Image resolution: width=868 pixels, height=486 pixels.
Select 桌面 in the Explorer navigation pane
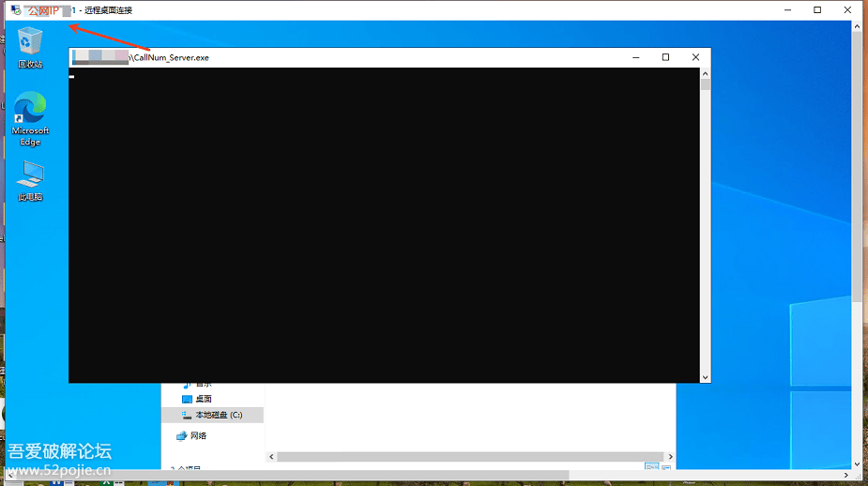[203, 399]
